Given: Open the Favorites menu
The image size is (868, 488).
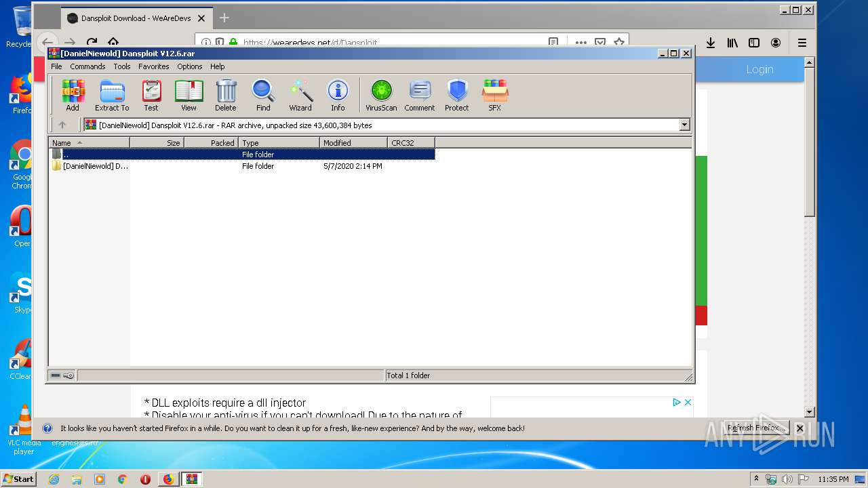Looking at the screenshot, I should (154, 66).
